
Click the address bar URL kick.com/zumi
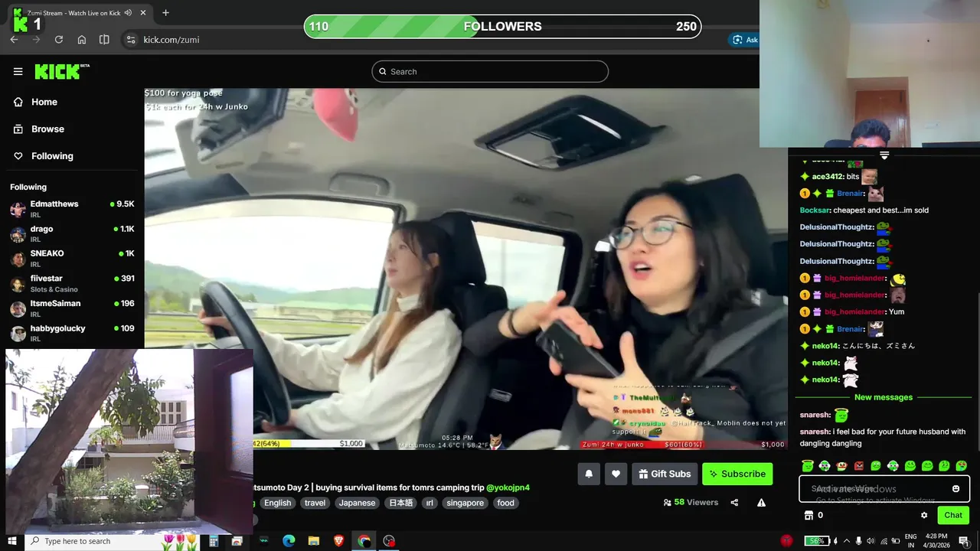coord(171,40)
